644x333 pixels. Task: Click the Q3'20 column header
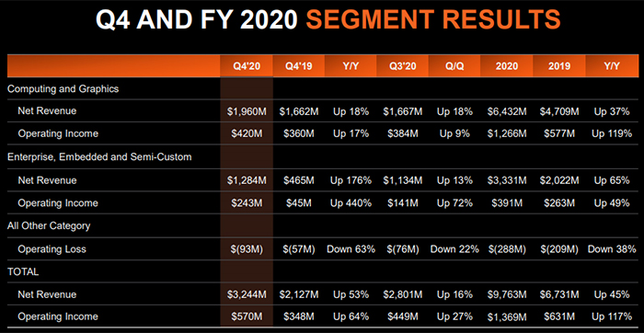pyautogui.click(x=403, y=66)
